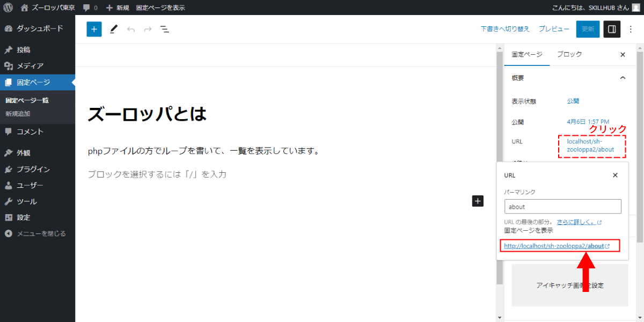Open ダッシュボード in the sidebar

[x=38, y=28]
